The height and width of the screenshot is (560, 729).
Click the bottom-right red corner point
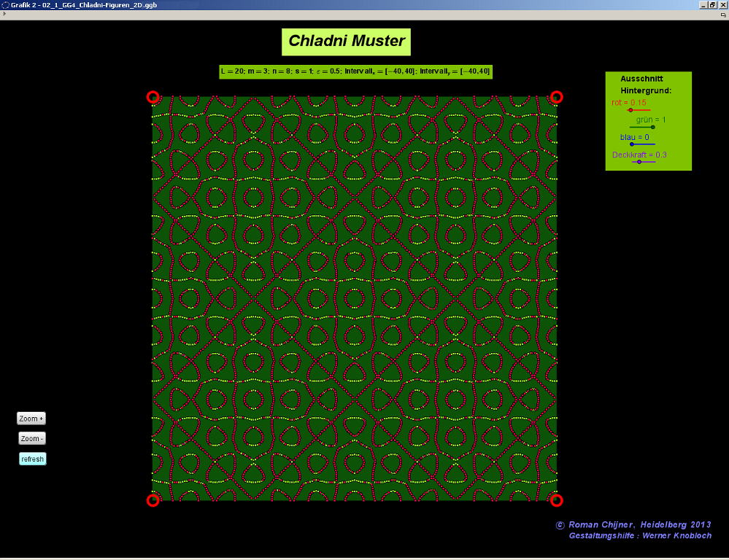click(x=557, y=500)
